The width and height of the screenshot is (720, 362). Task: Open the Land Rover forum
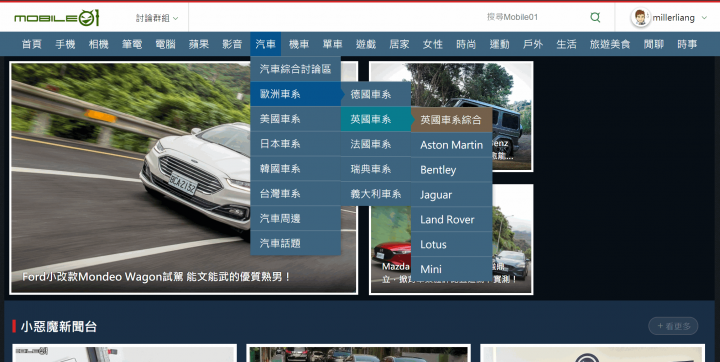[x=451, y=219]
